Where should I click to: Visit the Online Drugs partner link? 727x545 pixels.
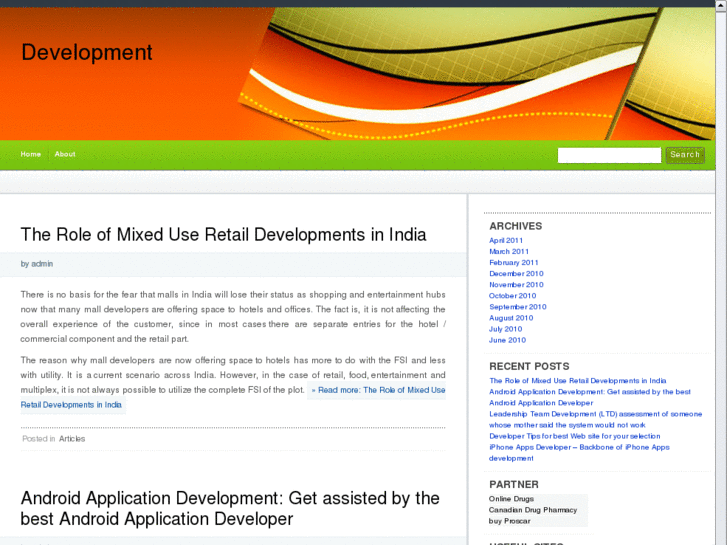[511, 499]
